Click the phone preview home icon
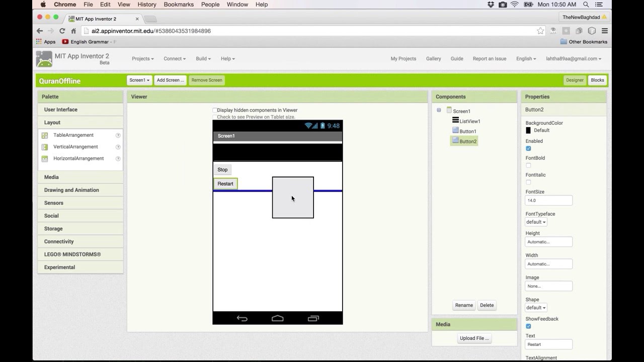The image size is (644, 362). point(278,318)
